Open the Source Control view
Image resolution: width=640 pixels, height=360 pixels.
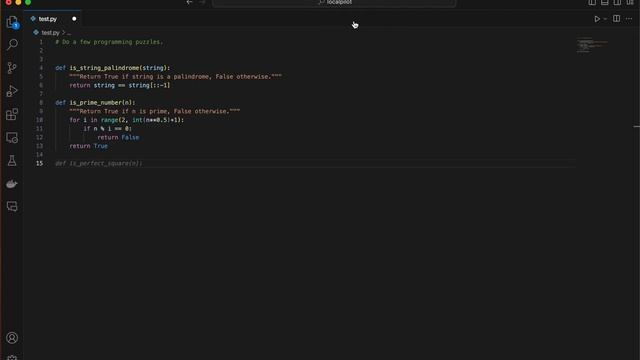pyautogui.click(x=12, y=68)
